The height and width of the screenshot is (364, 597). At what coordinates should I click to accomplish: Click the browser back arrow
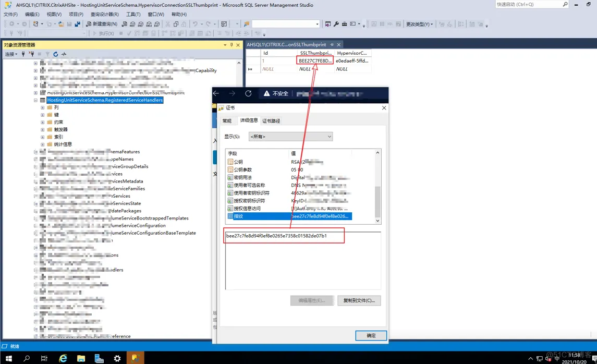[216, 93]
